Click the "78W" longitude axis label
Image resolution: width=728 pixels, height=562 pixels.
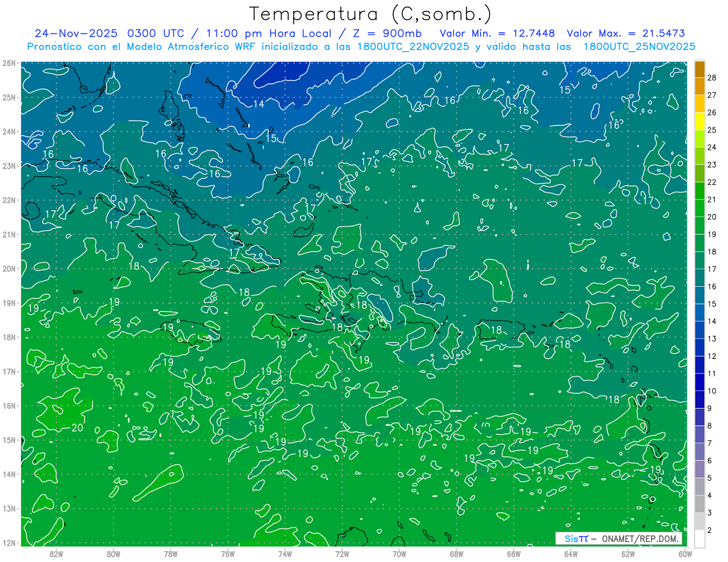pos(170,554)
